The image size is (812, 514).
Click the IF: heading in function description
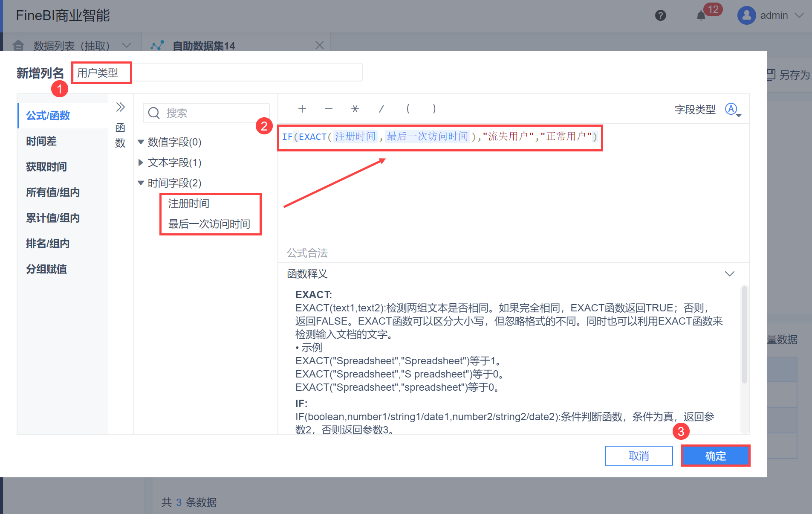(301, 404)
